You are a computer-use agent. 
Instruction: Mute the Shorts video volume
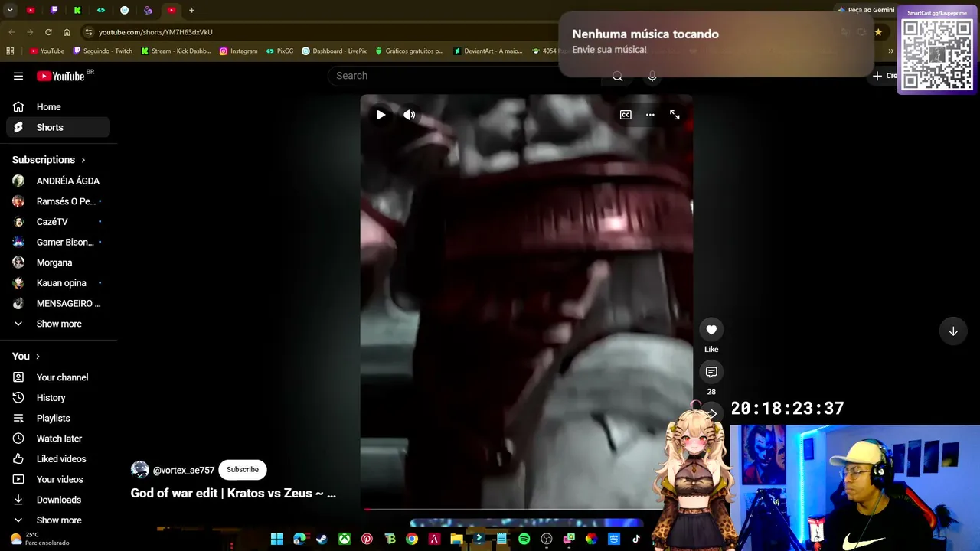(410, 115)
